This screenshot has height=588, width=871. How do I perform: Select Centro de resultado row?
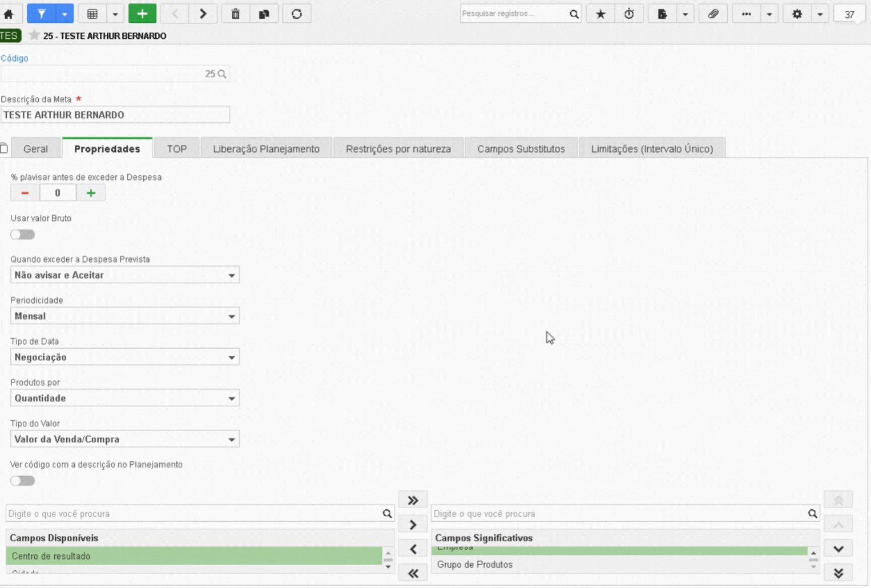point(194,556)
